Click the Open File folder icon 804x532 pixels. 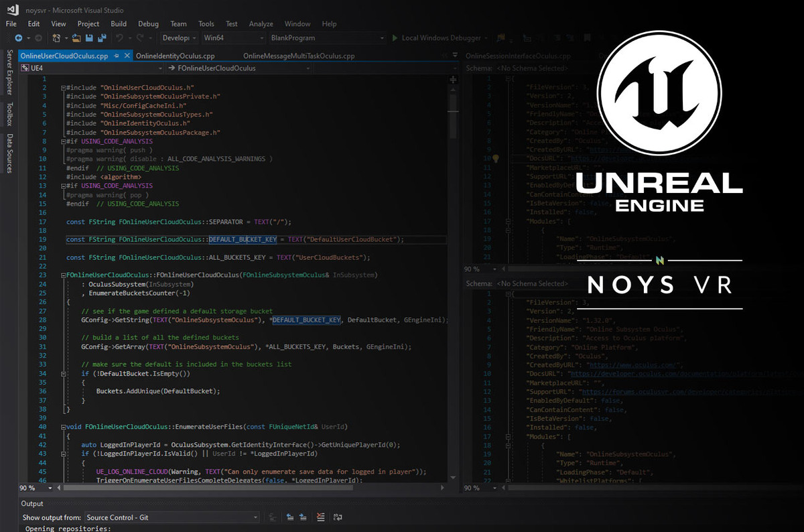click(x=77, y=38)
